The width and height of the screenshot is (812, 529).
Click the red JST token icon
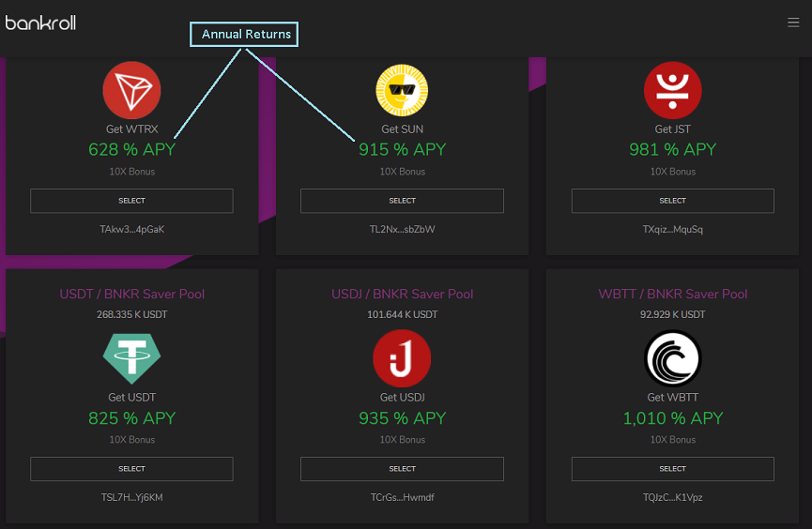(x=672, y=91)
